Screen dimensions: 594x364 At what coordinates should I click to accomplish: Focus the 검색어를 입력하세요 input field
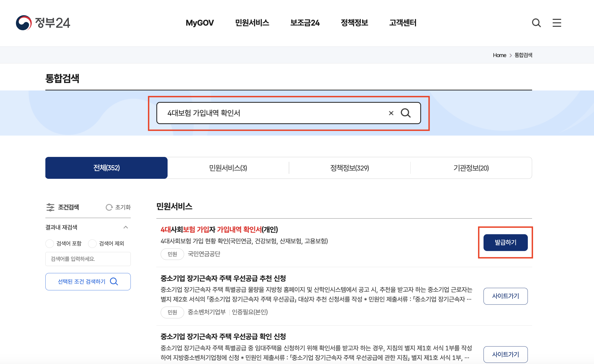click(x=88, y=259)
